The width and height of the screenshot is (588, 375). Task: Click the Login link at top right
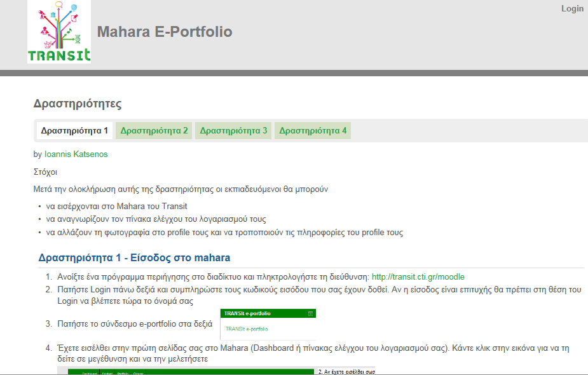572,9
